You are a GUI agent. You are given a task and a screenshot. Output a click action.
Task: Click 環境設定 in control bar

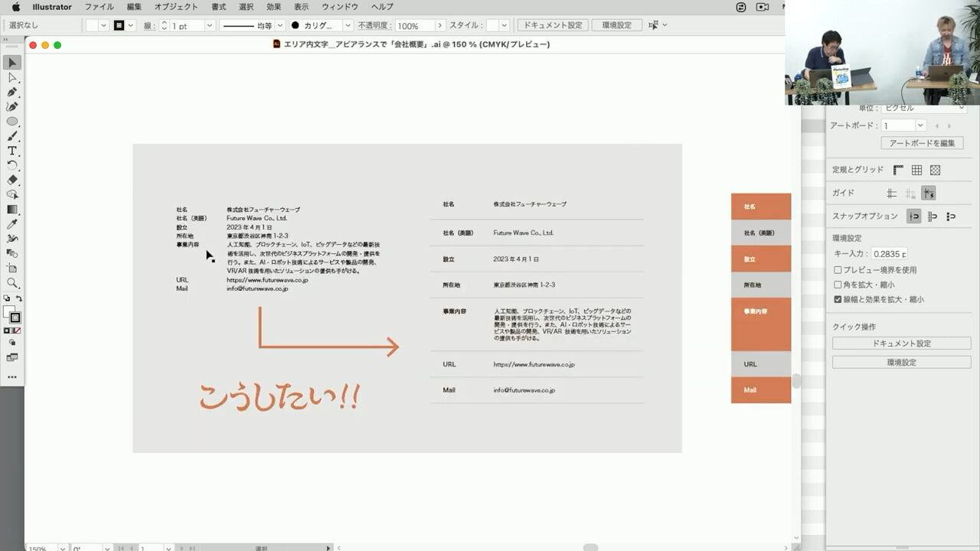[616, 25]
